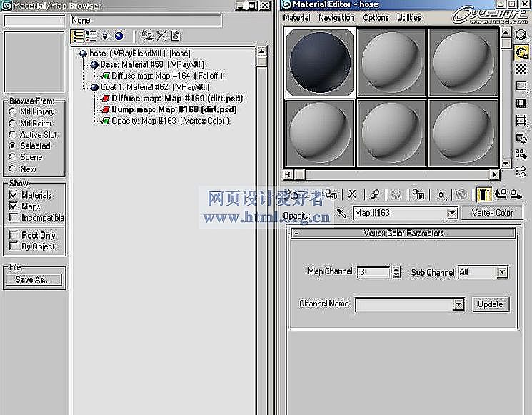This screenshot has height=415, width=532.
Task: Click Make Preview filmstrip icon
Action: [x=521, y=120]
